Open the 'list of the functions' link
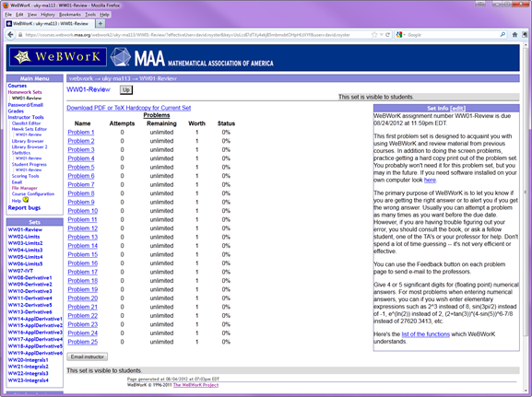 pyautogui.click(x=425, y=334)
